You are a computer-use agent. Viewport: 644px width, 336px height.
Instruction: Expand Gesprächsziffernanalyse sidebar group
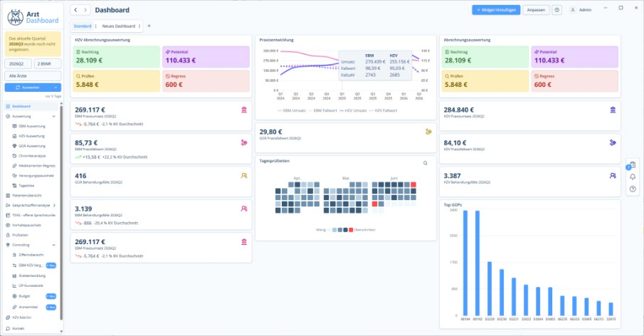[x=54, y=206]
